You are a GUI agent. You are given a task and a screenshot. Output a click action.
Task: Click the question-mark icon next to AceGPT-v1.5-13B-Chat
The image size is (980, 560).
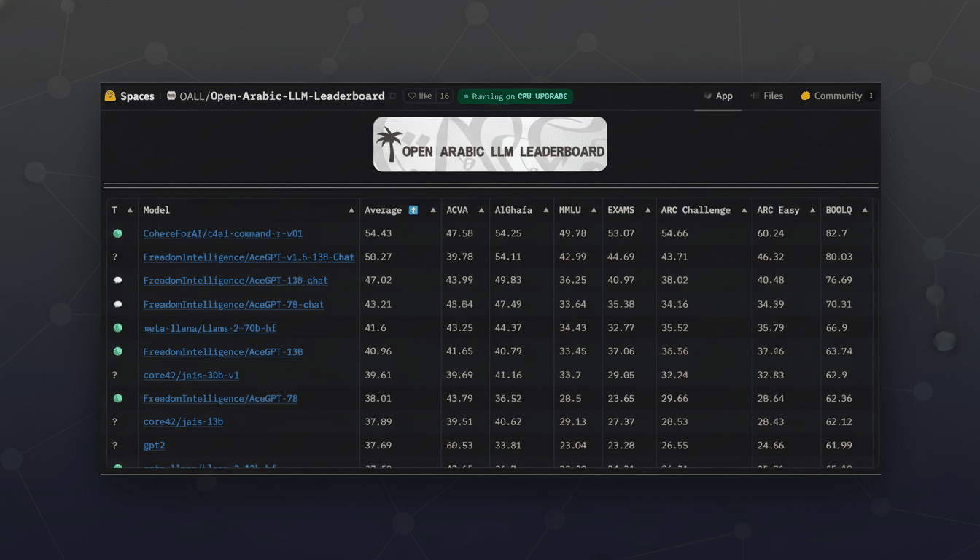115,257
